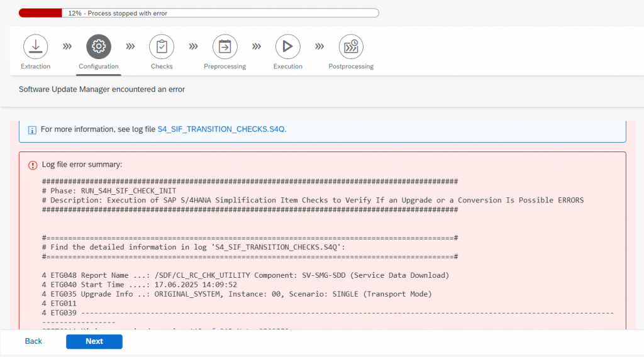Select the Execution play icon
The width and height of the screenshot is (644, 357).
287,47
